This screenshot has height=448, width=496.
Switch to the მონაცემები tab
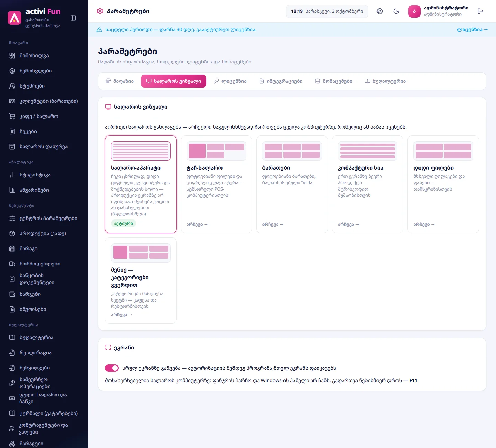pyautogui.click(x=333, y=81)
